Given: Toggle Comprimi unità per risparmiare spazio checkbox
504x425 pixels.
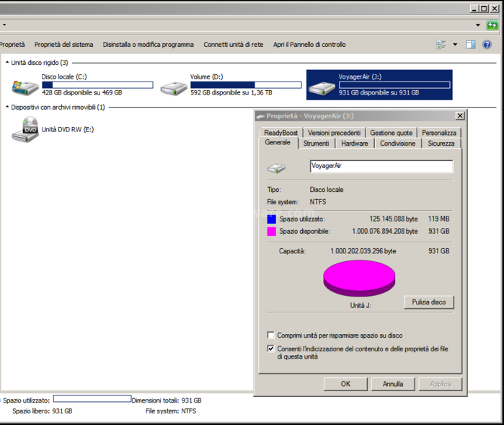Looking at the screenshot, I should point(271,336).
